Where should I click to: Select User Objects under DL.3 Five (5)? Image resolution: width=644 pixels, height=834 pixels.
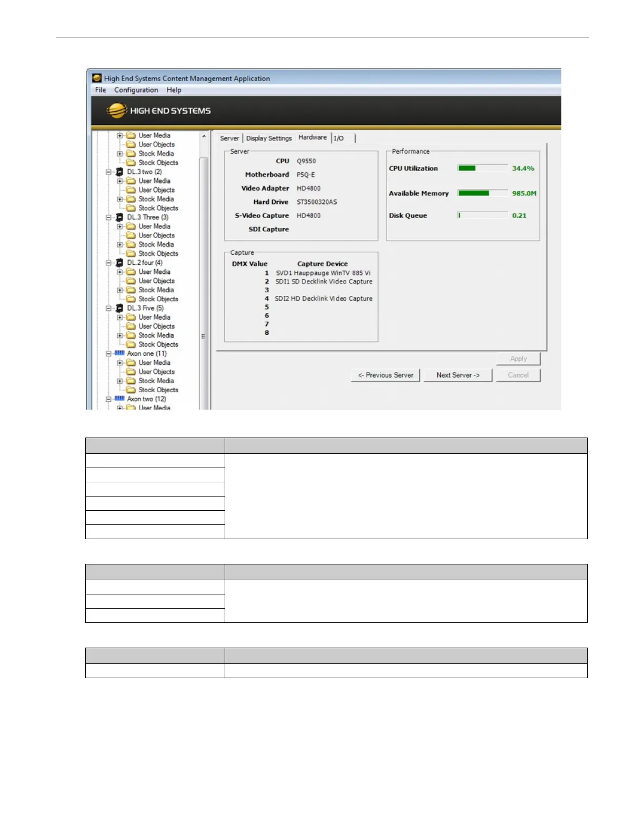click(156, 326)
